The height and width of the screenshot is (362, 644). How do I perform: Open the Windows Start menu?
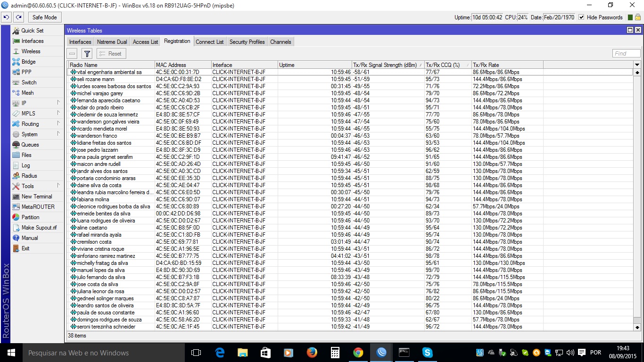point(11,353)
